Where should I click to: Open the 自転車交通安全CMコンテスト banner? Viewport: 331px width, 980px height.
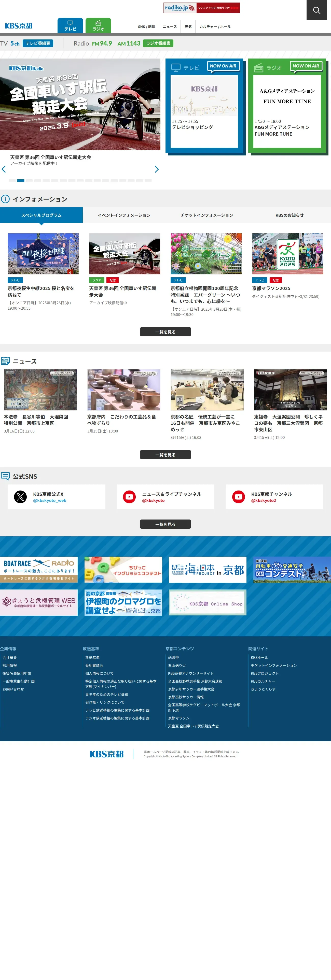(292, 570)
